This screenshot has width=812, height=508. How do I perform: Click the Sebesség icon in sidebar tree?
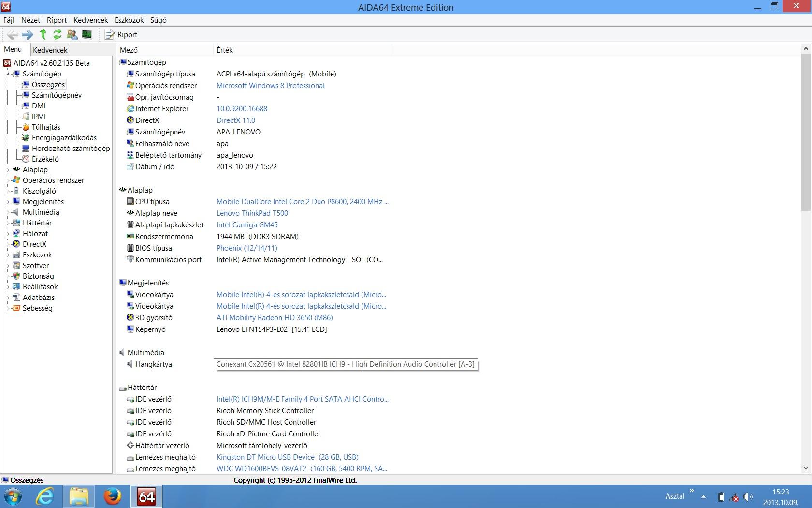[x=16, y=308]
